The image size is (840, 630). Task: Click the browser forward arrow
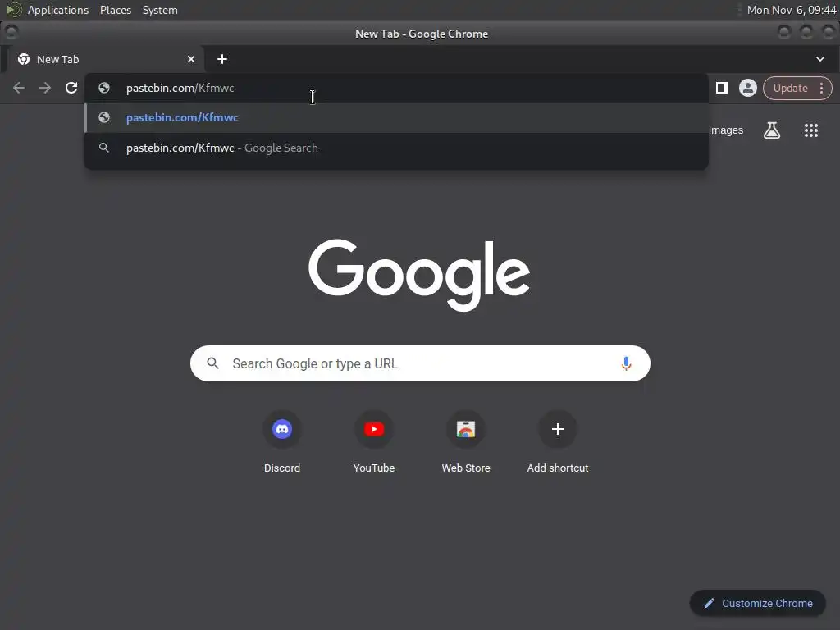pyautogui.click(x=45, y=88)
